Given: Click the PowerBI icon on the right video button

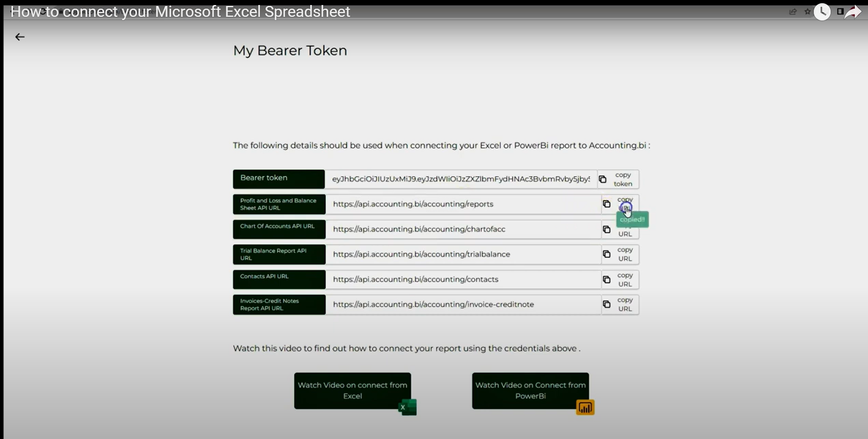Looking at the screenshot, I should 586,407.
